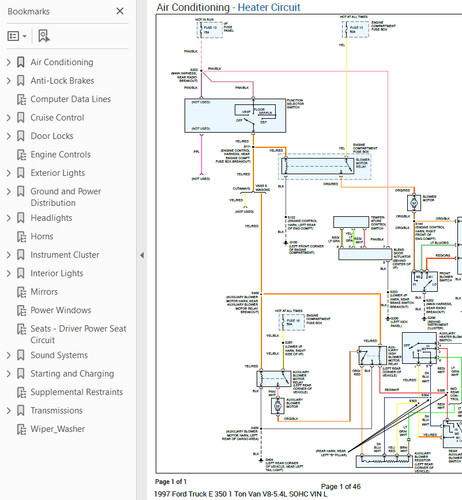Screen dimensions: 462x500
Task: Expand the Exterior Lights bookmark
Action: pos(9,173)
